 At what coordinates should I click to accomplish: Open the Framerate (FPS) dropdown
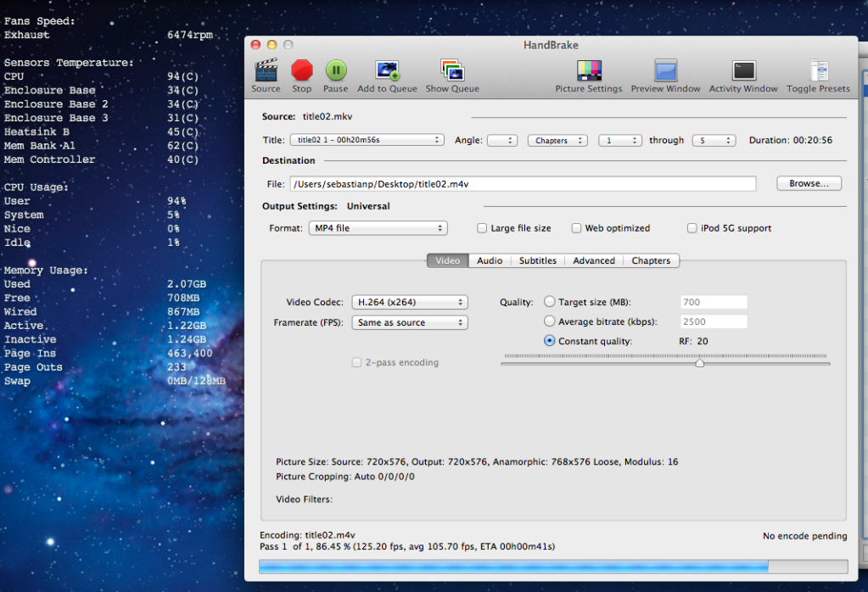[x=410, y=322]
